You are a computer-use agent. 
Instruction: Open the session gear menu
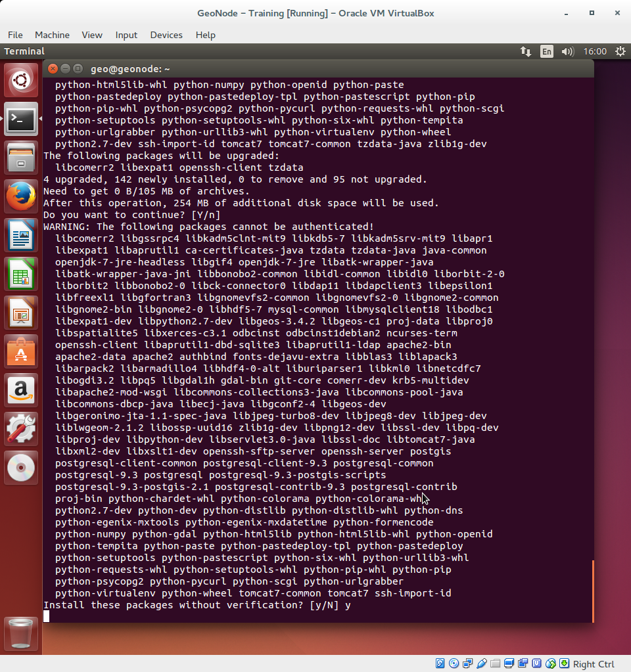[x=620, y=51]
